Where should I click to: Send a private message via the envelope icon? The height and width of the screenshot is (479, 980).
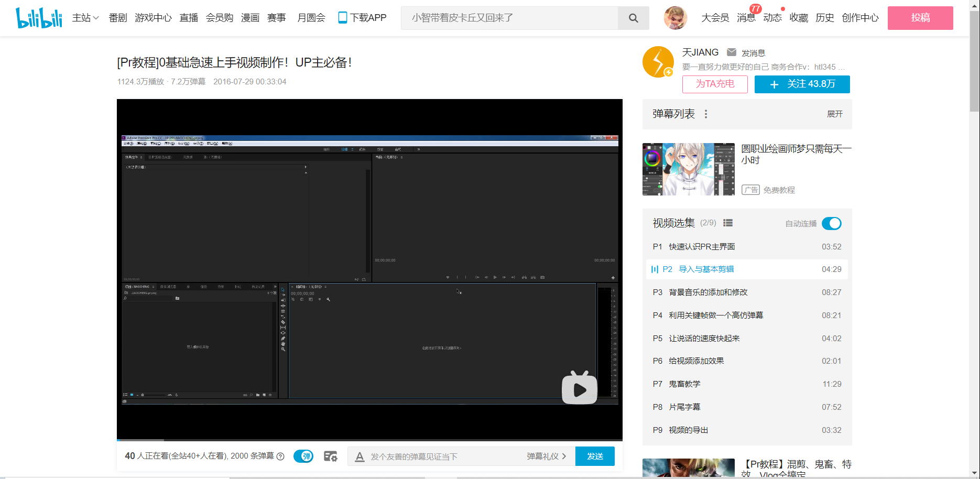coord(731,52)
